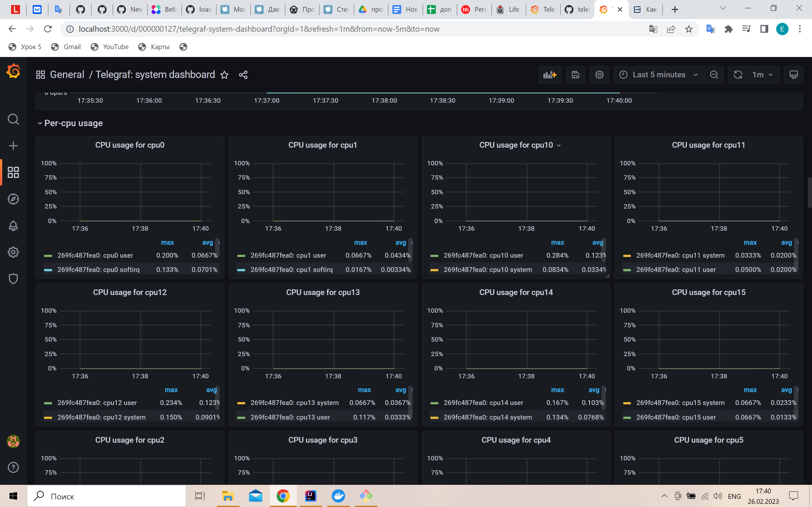Star the Telegraf system dashboard
The height and width of the screenshot is (507, 812).
224,74
